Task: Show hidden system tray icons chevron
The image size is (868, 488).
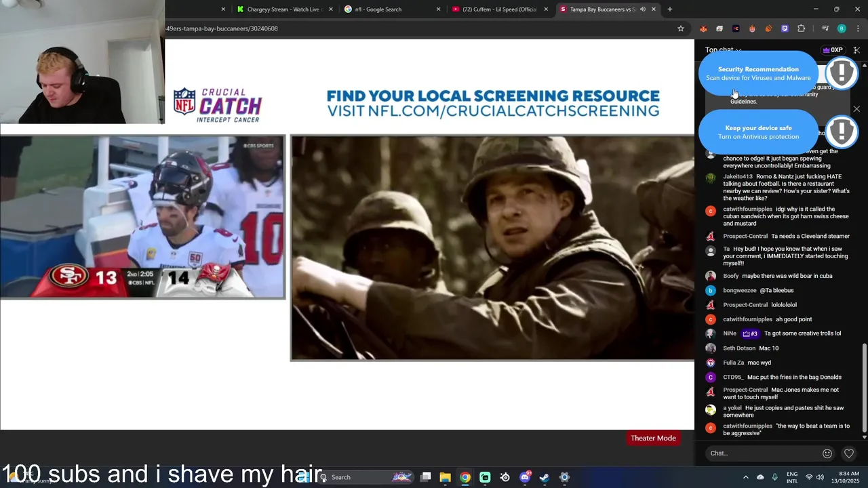Action: (x=746, y=477)
